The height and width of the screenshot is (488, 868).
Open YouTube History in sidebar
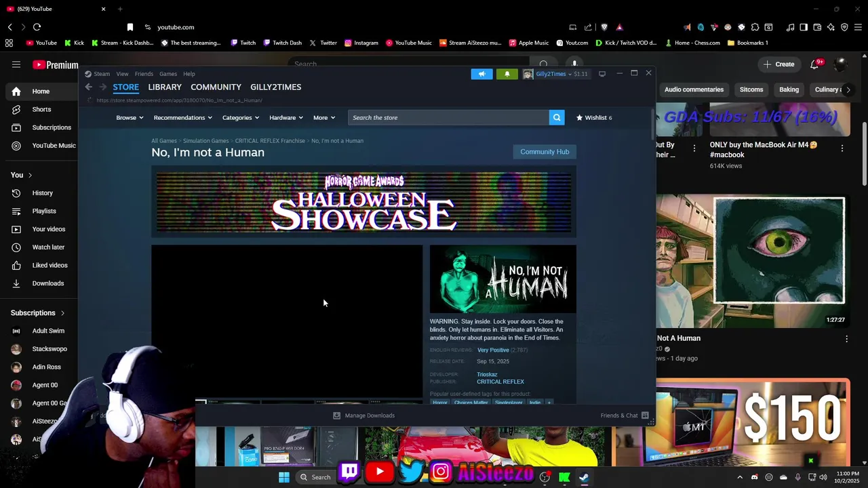42,193
